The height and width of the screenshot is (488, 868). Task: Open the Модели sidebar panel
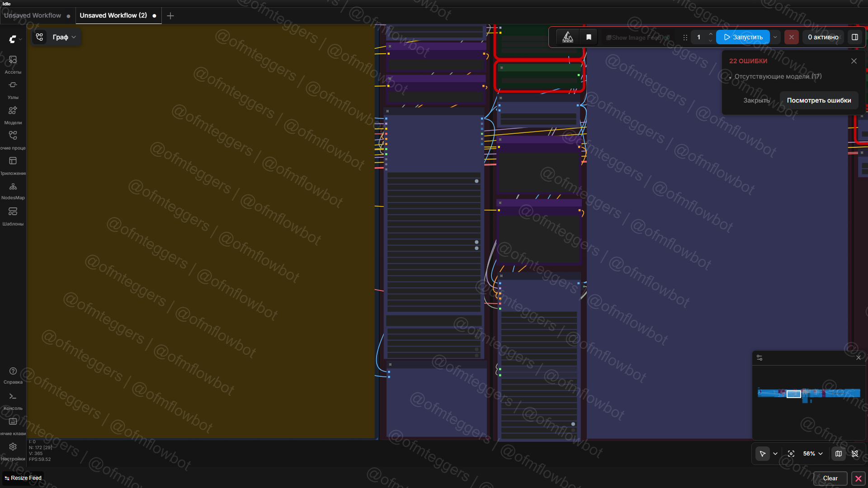(13, 115)
